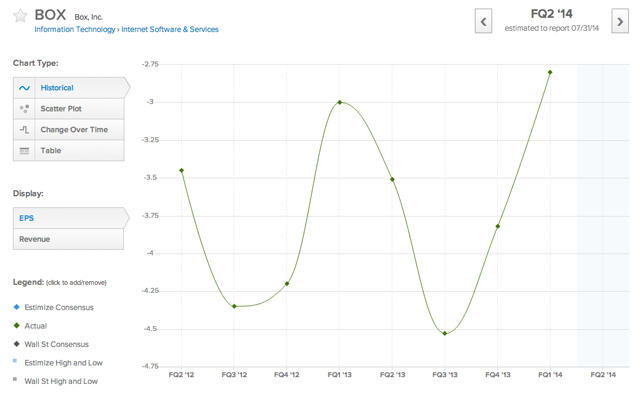Click the FQ1 '13 x-axis label

tap(340, 375)
